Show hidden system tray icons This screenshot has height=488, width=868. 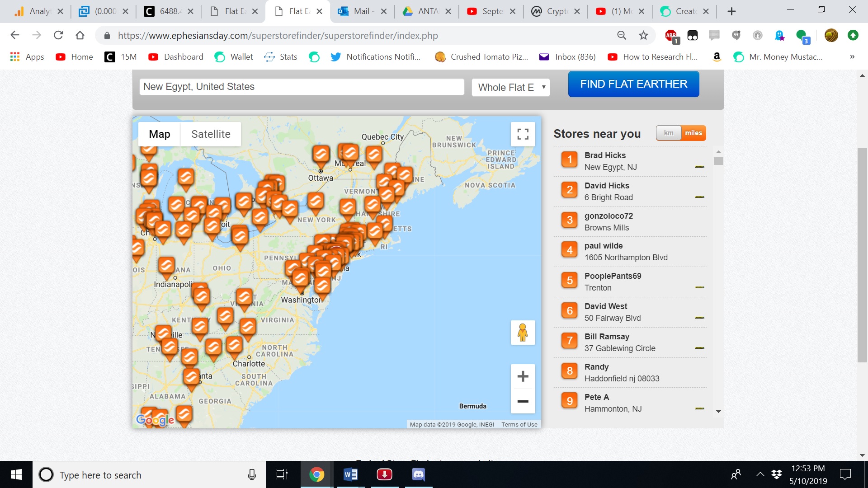(x=760, y=474)
